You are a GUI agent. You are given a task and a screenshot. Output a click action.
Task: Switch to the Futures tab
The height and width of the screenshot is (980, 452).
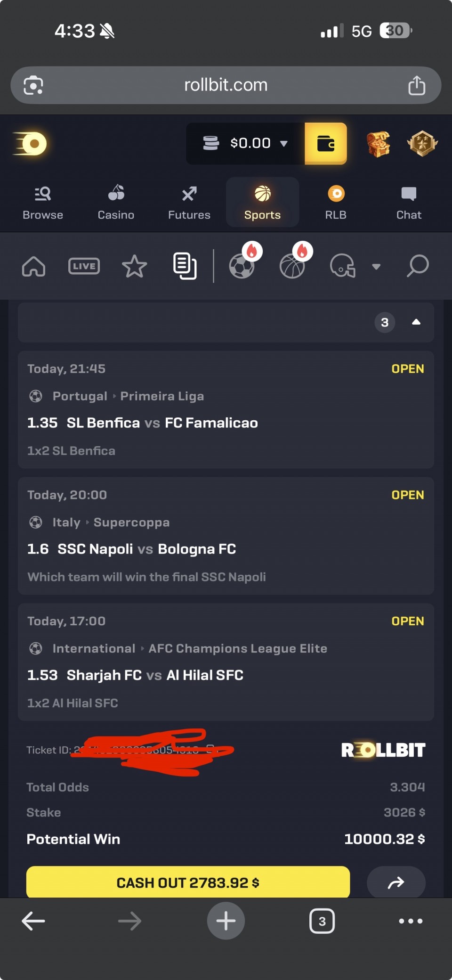[189, 203]
